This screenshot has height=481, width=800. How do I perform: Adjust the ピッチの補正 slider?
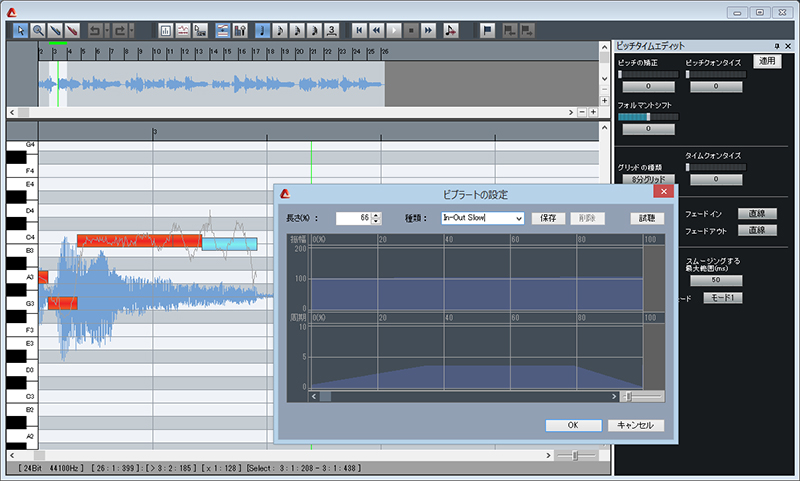(x=648, y=74)
